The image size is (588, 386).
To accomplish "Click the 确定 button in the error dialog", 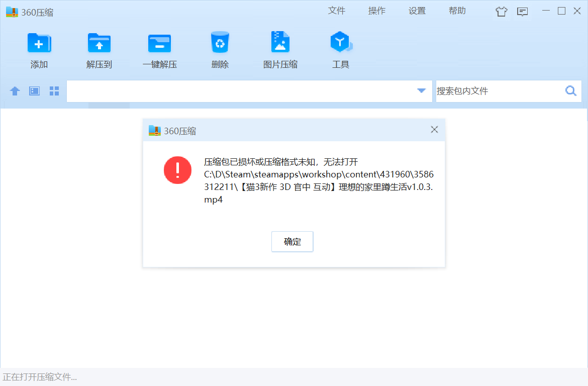I will click(292, 242).
